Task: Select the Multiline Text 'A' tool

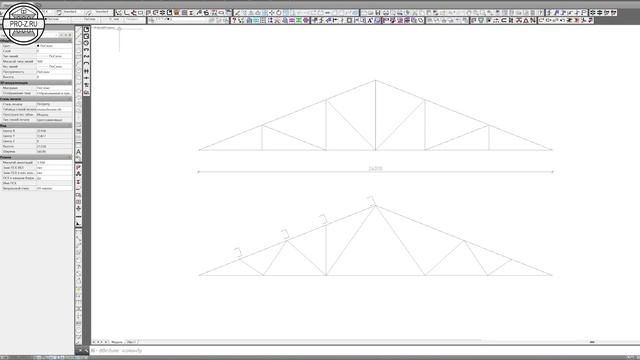Action: 78,152
